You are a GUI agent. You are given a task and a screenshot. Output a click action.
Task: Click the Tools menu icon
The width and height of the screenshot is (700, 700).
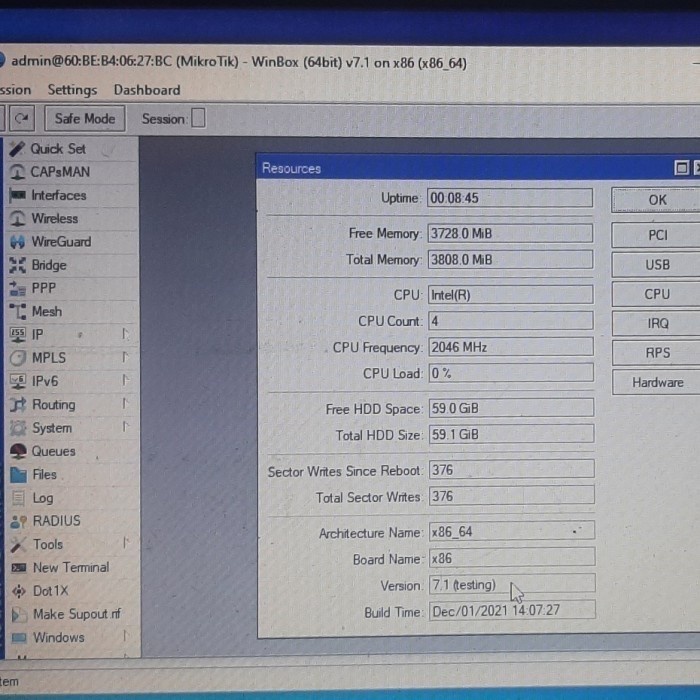pyautogui.click(x=19, y=545)
